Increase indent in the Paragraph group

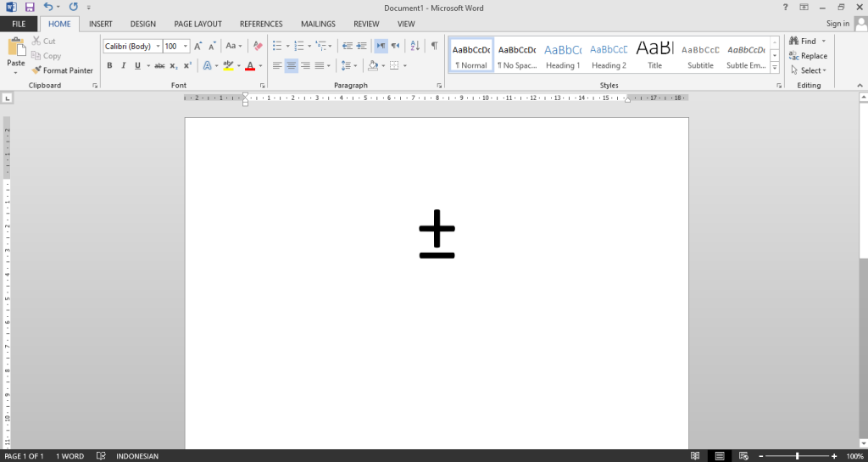(362, 46)
